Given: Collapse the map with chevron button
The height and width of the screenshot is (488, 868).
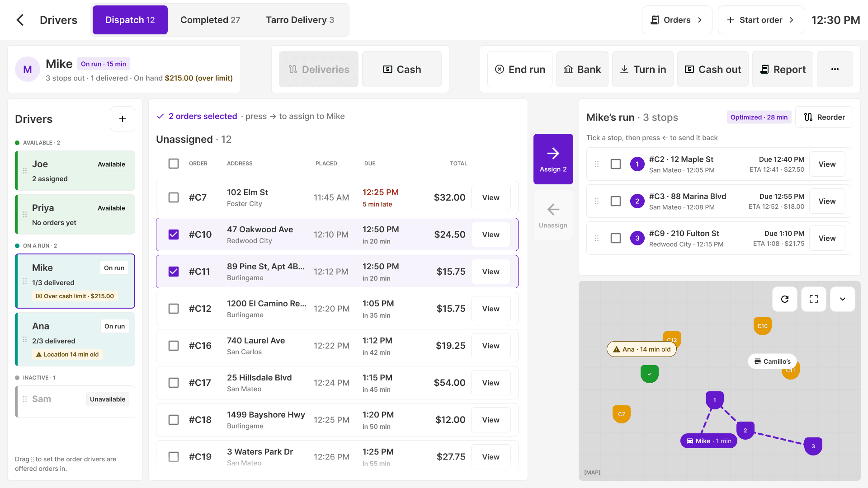Looking at the screenshot, I should (x=843, y=299).
